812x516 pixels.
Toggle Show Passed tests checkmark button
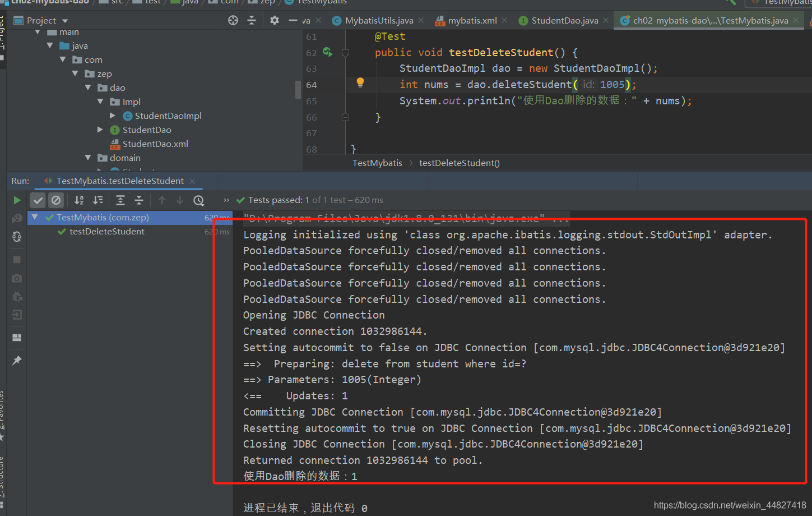[x=38, y=200]
